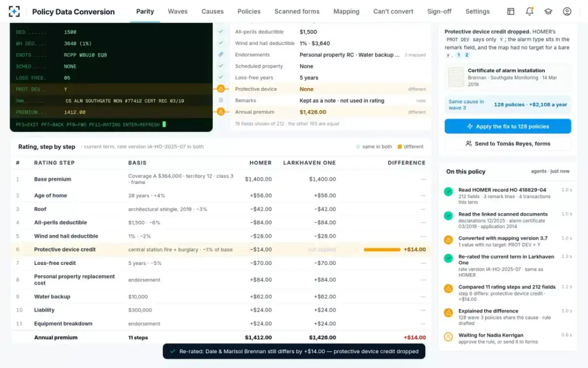Click the 'not applied' Larkhaven One cell

click(x=322, y=250)
